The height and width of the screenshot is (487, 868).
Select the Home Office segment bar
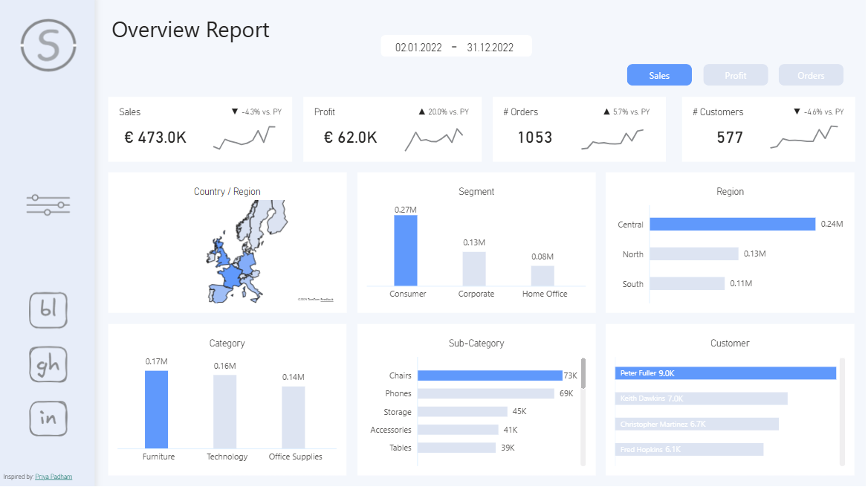coord(542,276)
